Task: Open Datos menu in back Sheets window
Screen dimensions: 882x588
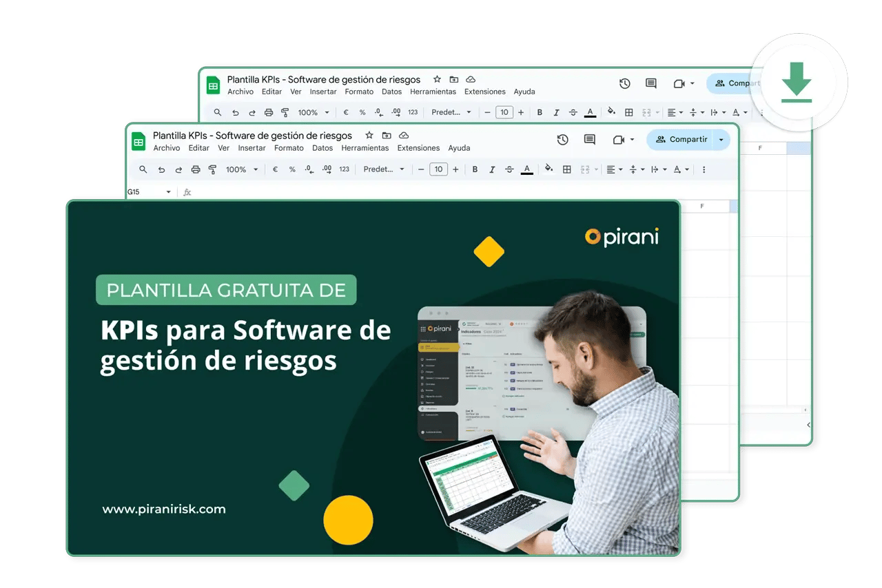Action: (x=391, y=92)
